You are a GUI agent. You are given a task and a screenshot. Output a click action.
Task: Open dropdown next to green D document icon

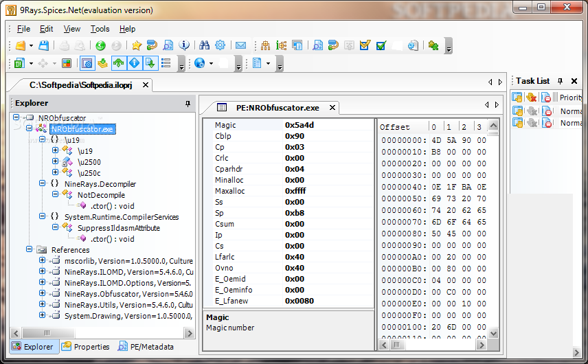pyautogui.click(x=31, y=63)
